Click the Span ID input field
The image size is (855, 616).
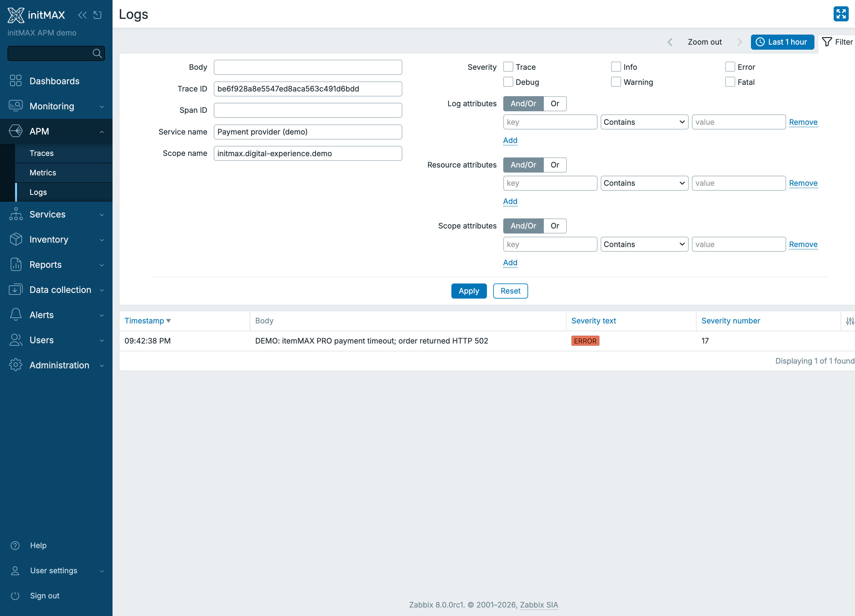[308, 110]
